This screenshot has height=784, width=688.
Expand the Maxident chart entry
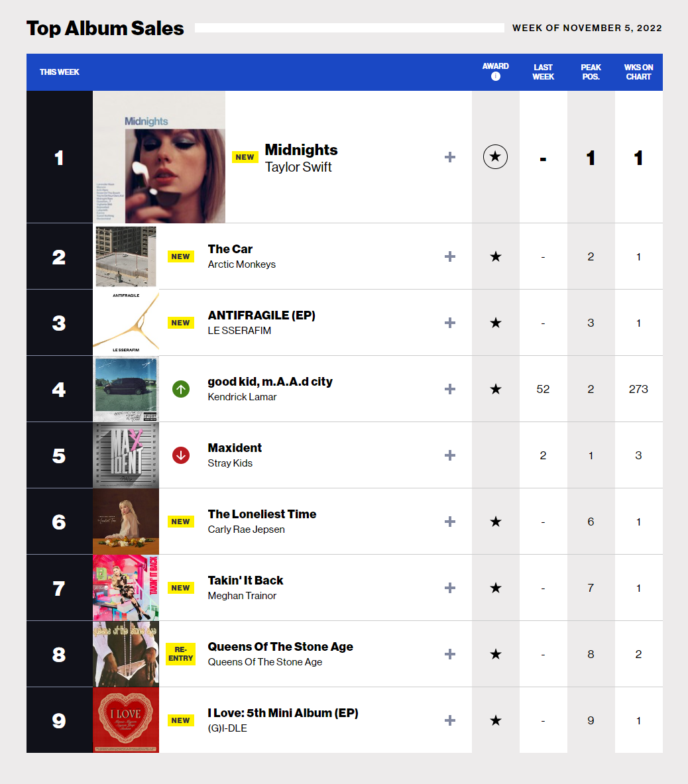(450, 455)
